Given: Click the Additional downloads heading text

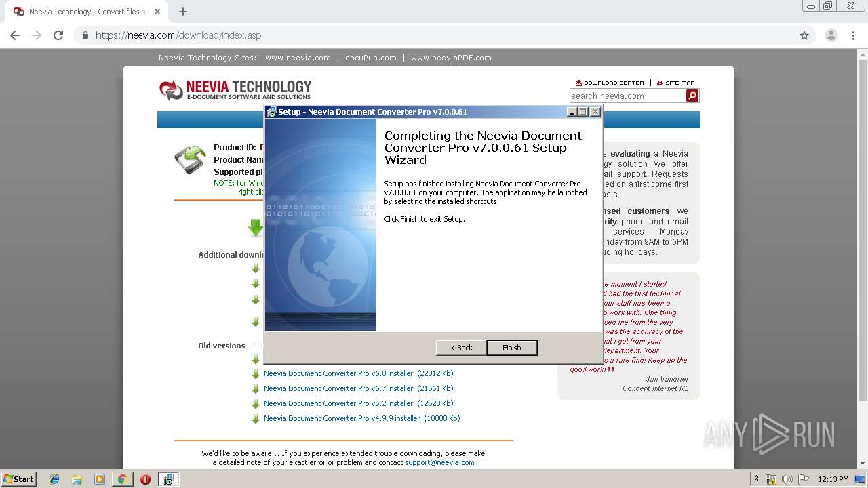Looking at the screenshot, I should (x=231, y=255).
